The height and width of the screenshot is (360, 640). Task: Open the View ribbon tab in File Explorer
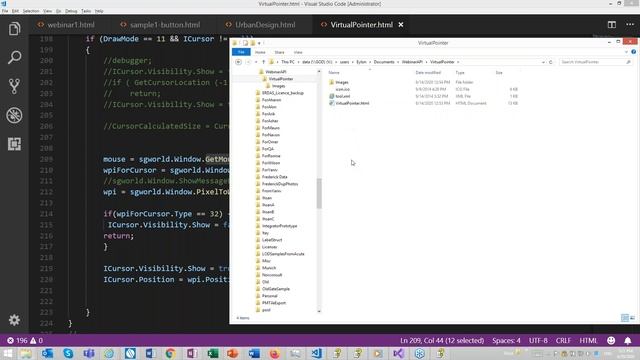[298, 52]
